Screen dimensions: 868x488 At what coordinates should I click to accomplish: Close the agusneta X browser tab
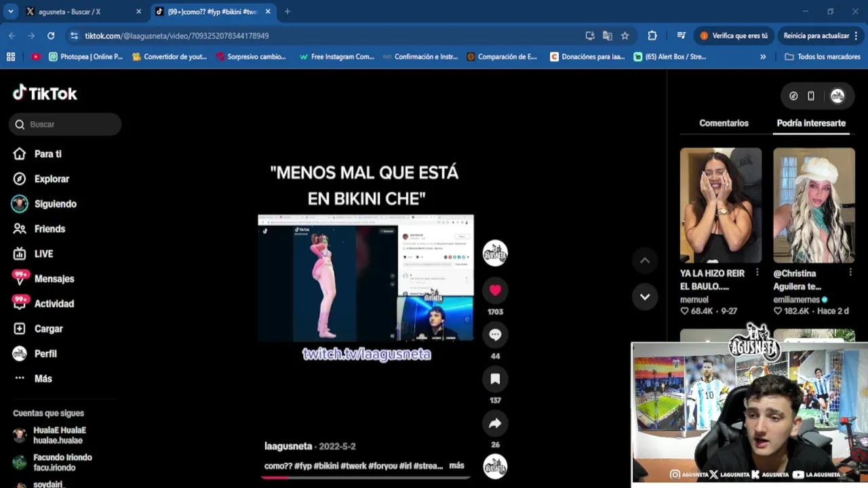138,12
